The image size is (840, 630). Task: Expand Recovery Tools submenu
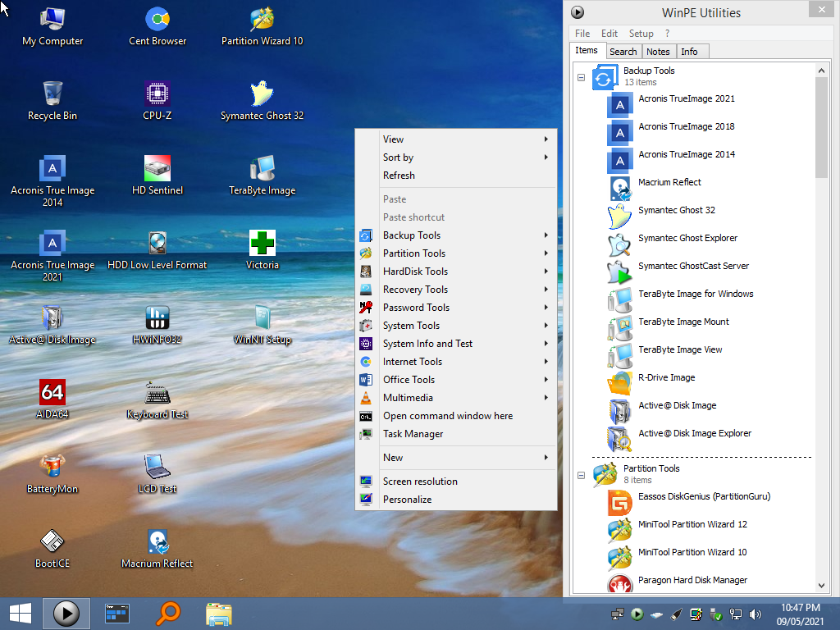[456, 290]
